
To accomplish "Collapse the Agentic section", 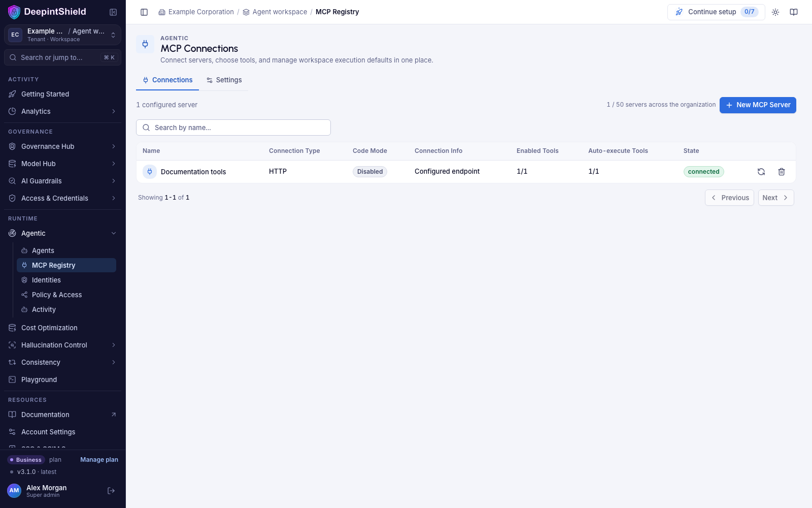I will [63, 233].
